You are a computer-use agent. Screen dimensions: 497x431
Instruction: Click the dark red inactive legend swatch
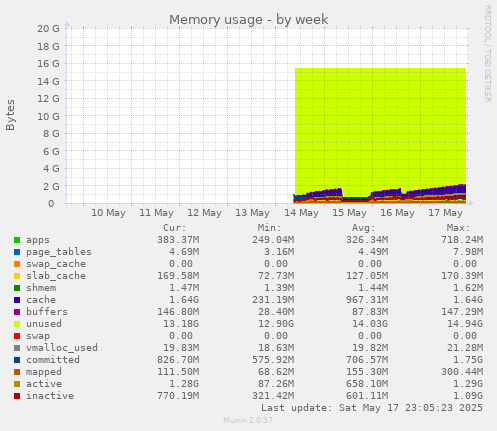pyautogui.click(x=17, y=396)
